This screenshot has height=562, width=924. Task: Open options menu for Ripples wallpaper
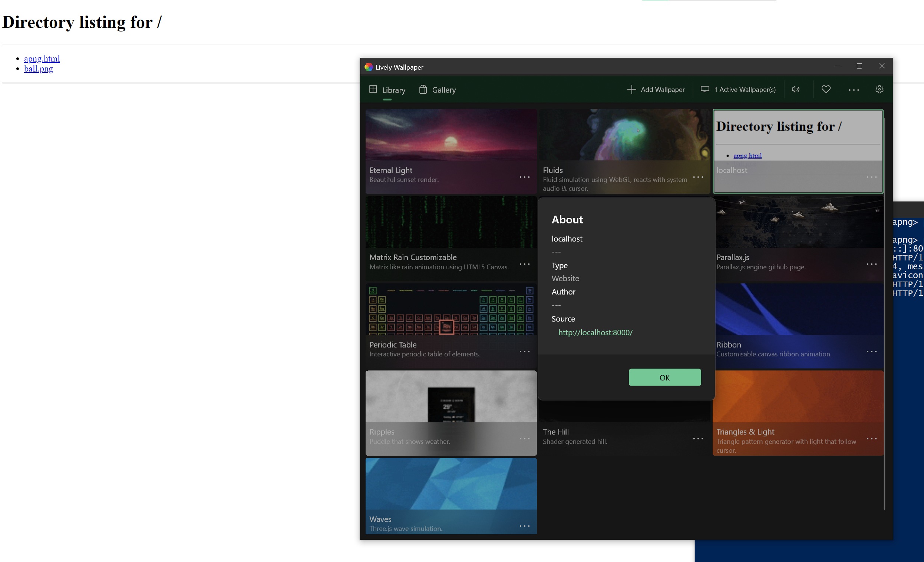pyautogui.click(x=525, y=439)
